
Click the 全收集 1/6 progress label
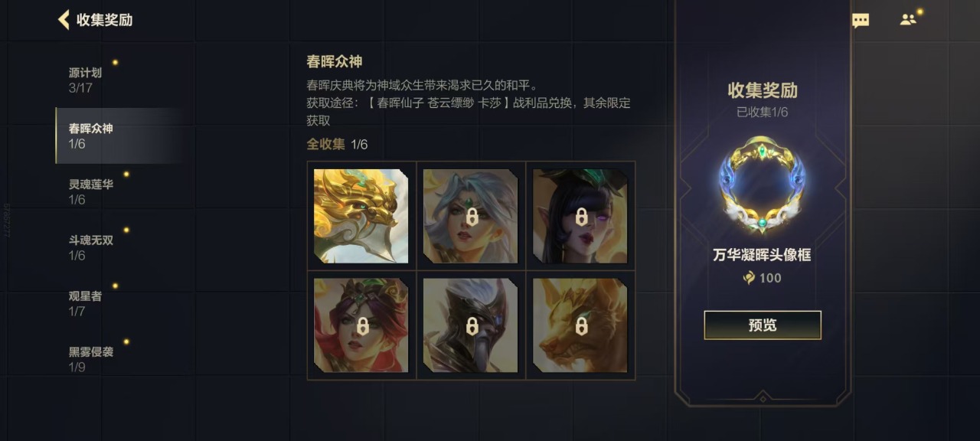[x=337, y=144]
